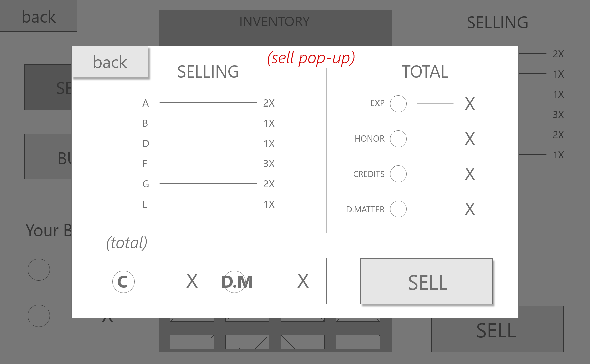Click the pop-up back button
590x364 pixels.
point(110,62)
